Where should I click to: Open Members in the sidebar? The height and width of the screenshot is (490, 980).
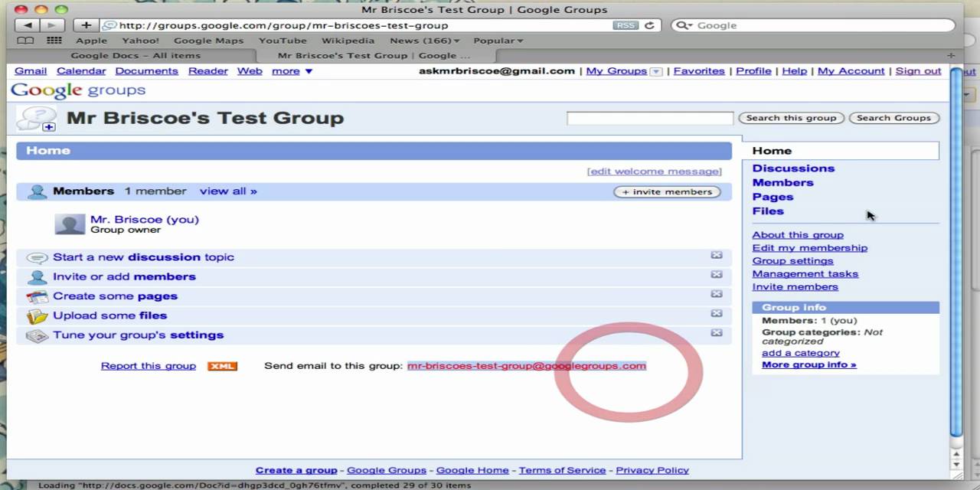click(782, 182)
